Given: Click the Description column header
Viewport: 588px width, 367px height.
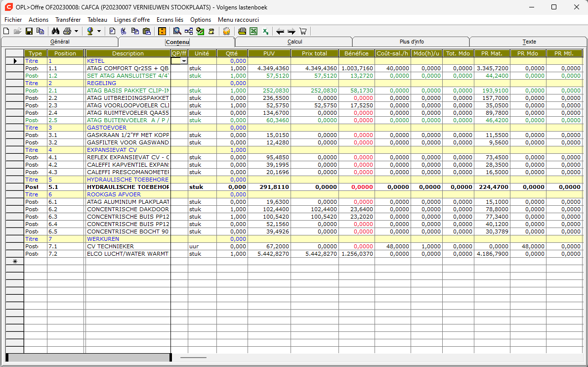Looking at the screenshot, I should pyautogui.click(x=128, y=53).
